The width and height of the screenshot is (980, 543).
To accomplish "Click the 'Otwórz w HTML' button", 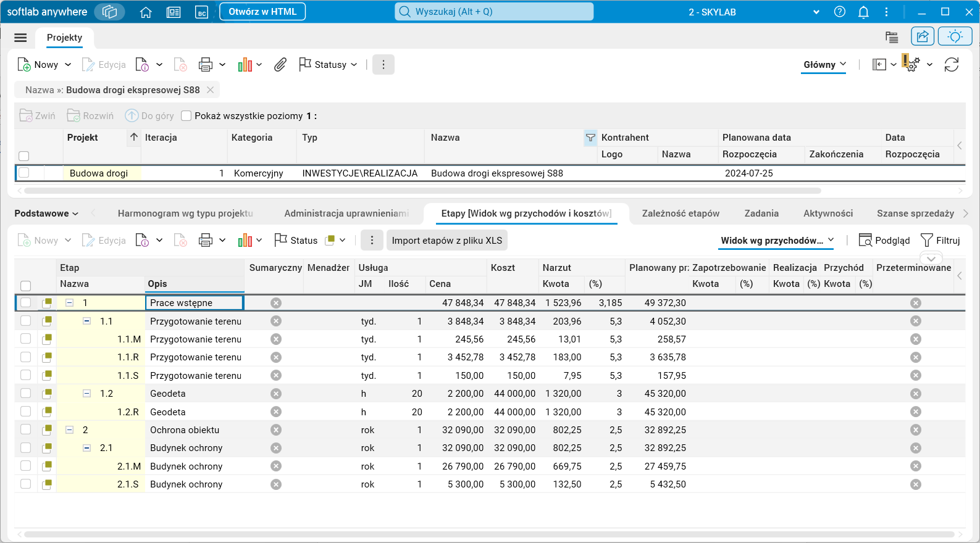I will tap(262, 12).
